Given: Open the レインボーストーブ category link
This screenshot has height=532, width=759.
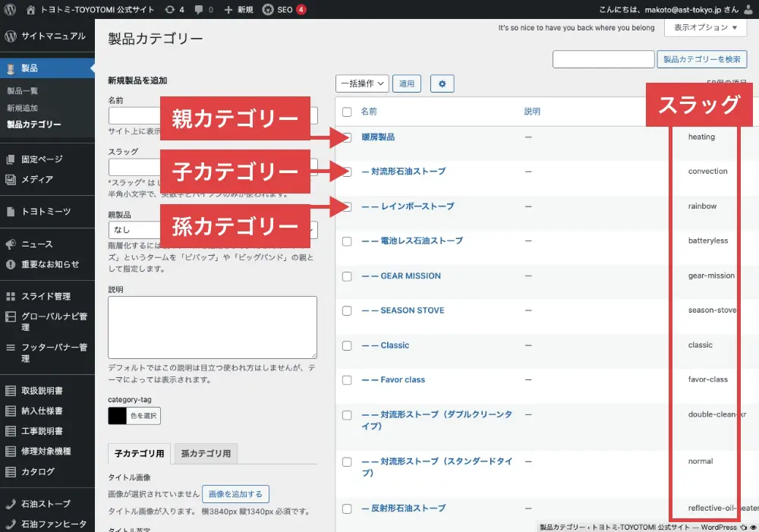Looking at the screenshot, I should (x=408, y=206).
